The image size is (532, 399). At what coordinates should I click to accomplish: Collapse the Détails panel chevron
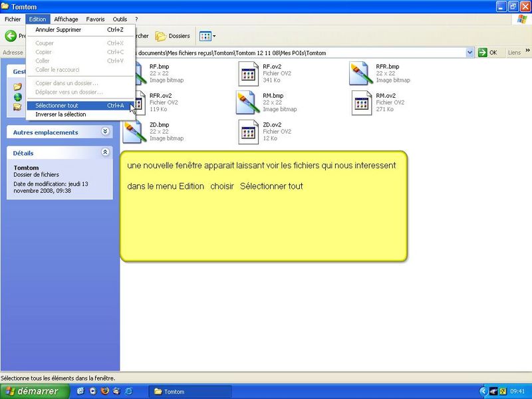tap(105, 152)
